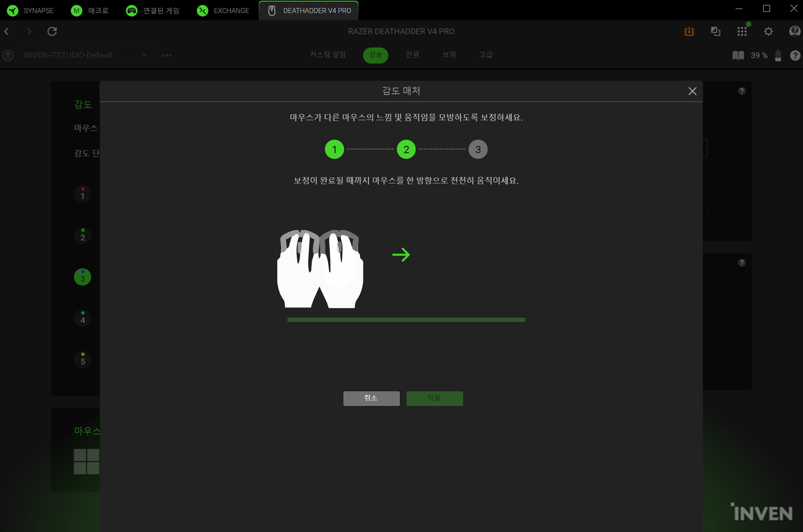Select active sensitivity stage 3
This screenshot has width=803, height=532.
pyautogui.click(x=82, y=277)
